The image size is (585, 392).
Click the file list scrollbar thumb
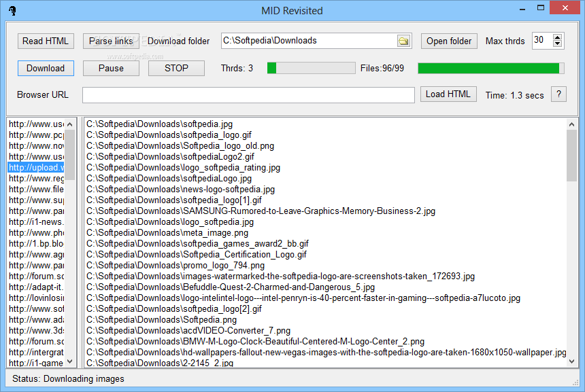(x=571, y=156)
